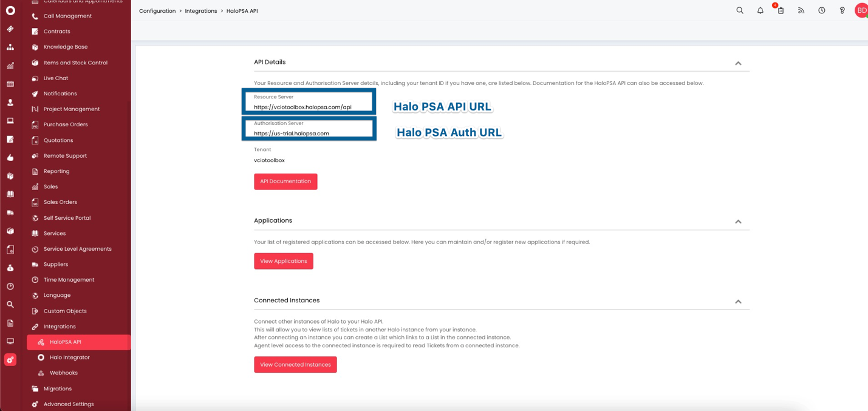The height and width of the screenshot is (411, 868).
Task: Open the calendar icon in left rail
Action: pyautogui.click(x=10, y=84)
